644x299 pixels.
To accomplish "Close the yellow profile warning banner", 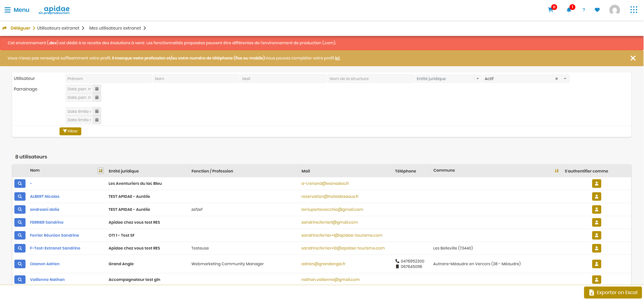I will 633,58.
